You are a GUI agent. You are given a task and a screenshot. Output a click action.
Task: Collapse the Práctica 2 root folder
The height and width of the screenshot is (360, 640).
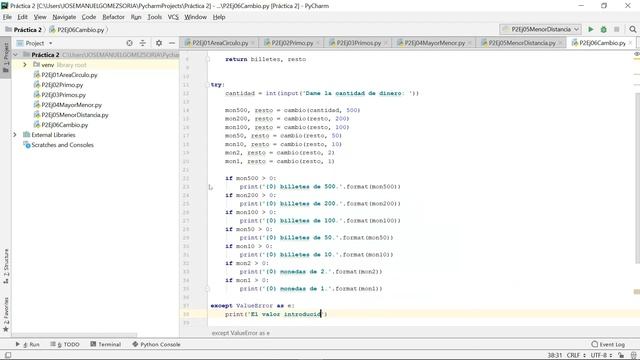point(15,55)
